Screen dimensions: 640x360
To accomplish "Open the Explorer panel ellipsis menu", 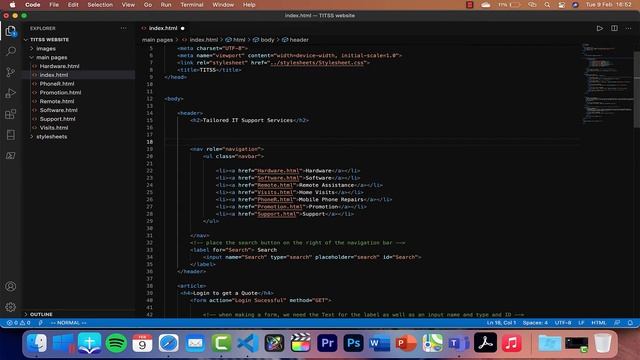I will point(124,28).
